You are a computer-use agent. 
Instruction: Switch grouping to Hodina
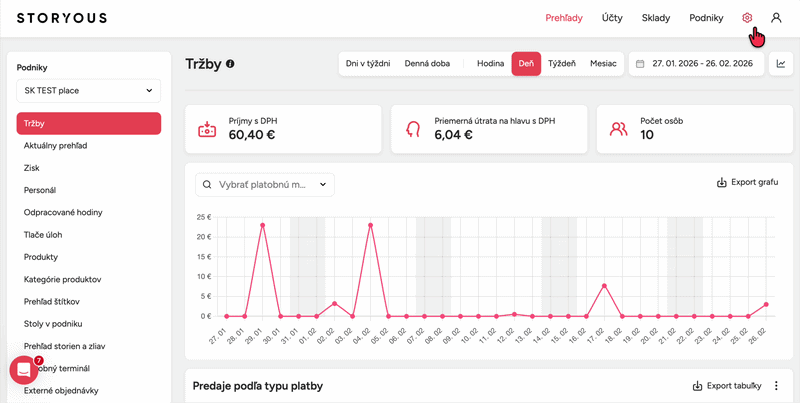click(490, 64)
